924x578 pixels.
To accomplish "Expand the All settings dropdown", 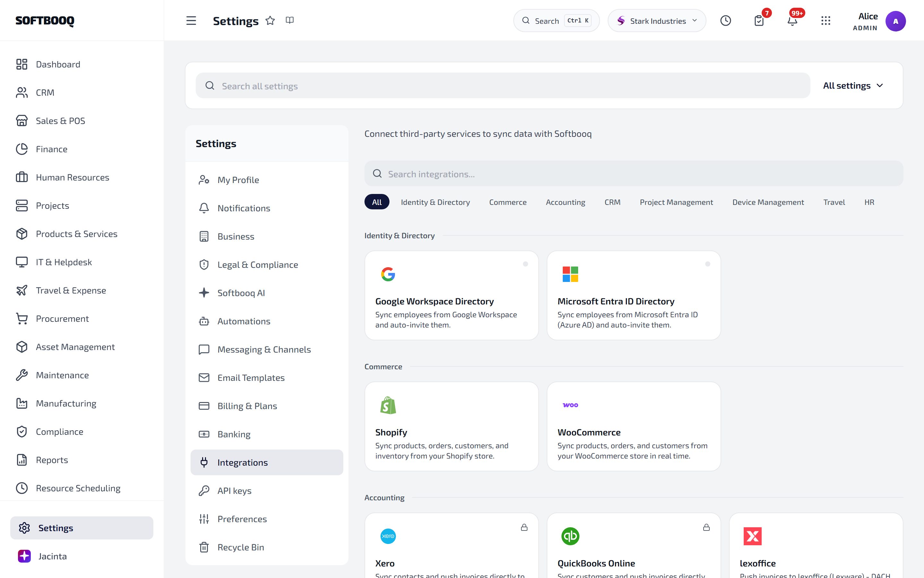I will [853, 86].
